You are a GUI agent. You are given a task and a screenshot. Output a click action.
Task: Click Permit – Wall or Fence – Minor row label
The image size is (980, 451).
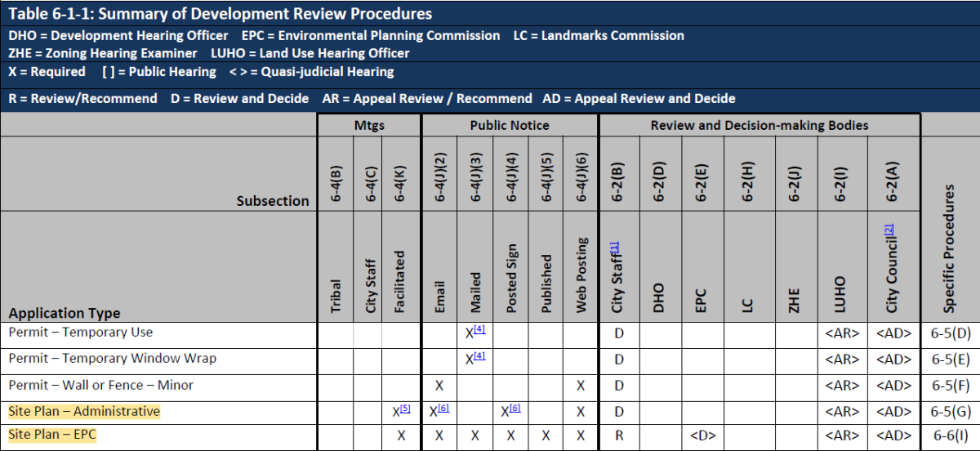100,385
